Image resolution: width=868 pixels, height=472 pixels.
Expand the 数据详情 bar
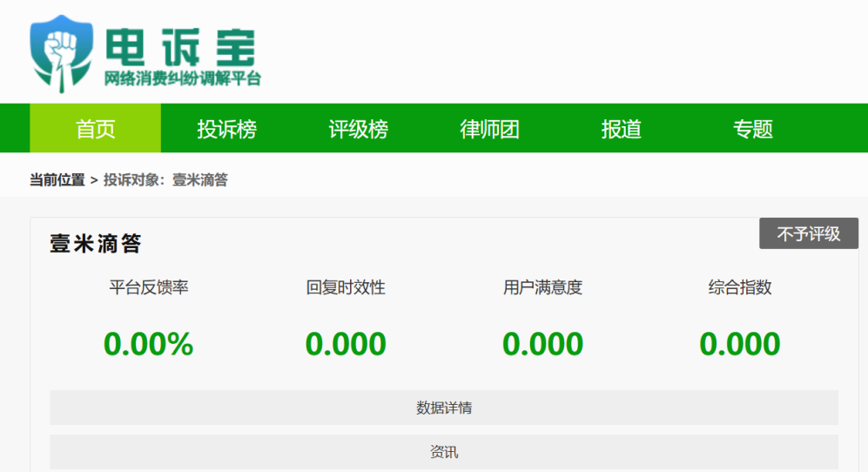coord(444,408)
